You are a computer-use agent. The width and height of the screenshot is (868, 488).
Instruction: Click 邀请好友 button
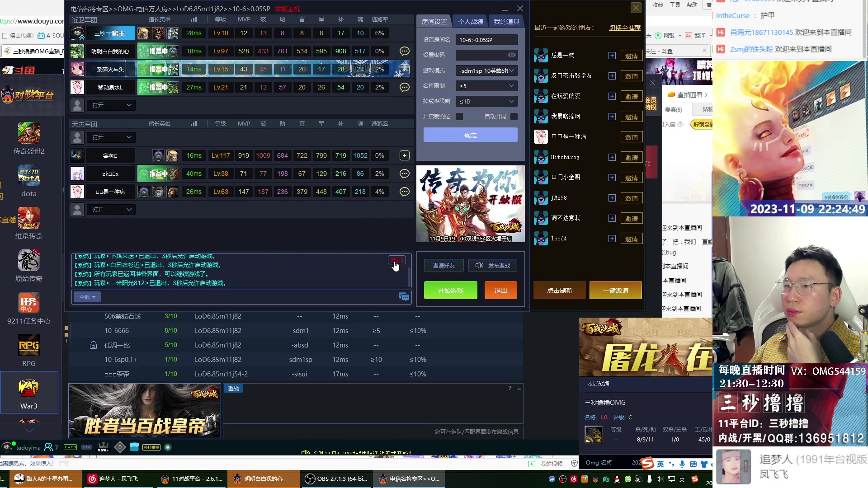click(x=444, y=266)
